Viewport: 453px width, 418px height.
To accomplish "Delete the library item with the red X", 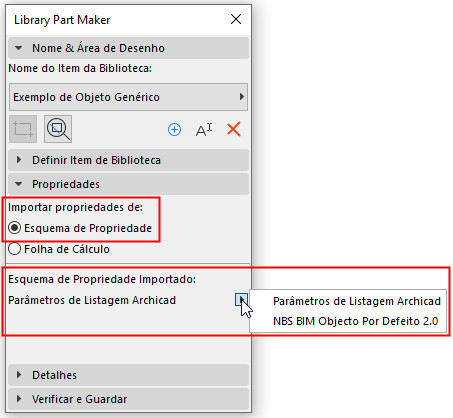I will click(234, 129).
